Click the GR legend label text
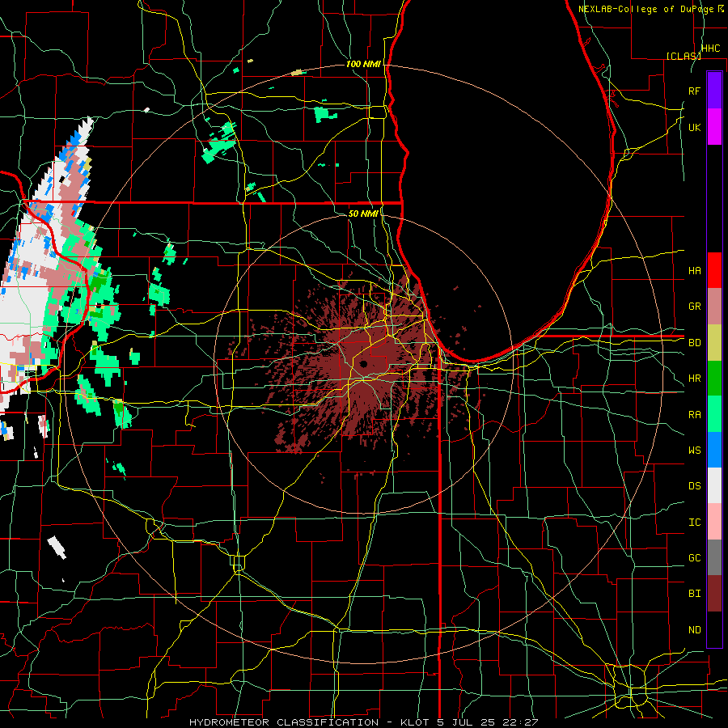 click(x=695, y=307)
